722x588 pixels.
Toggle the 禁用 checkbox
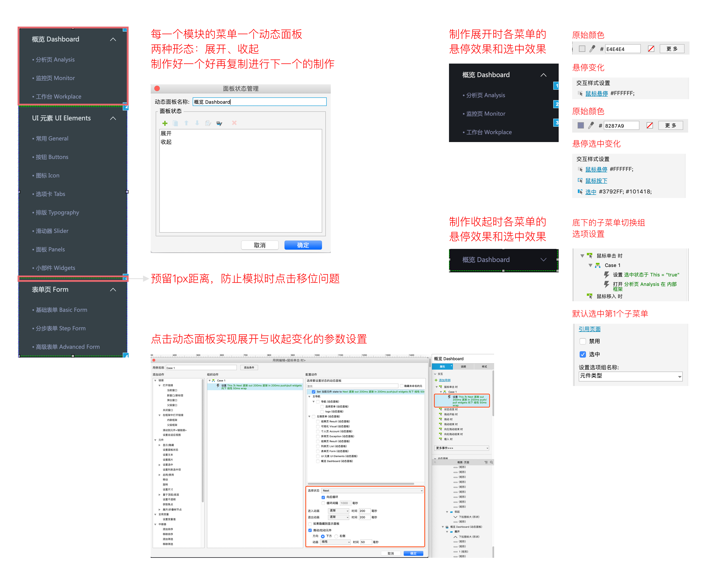coord(583,341)
